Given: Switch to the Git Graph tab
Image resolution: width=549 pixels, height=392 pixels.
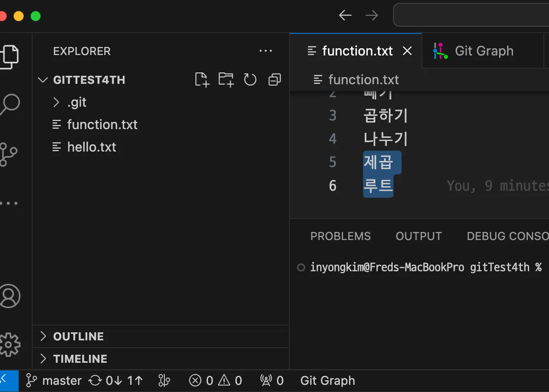Looking at the screenshot, I should 483,51.
